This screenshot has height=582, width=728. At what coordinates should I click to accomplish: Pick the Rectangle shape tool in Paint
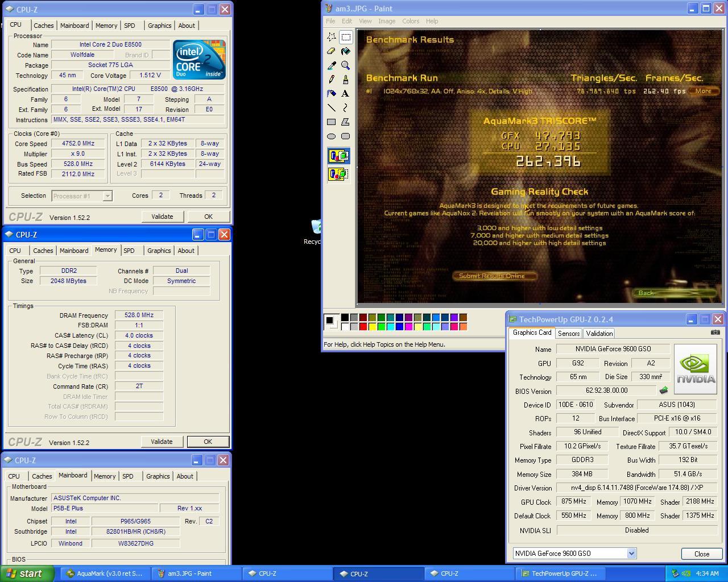(x=332, y=122)
